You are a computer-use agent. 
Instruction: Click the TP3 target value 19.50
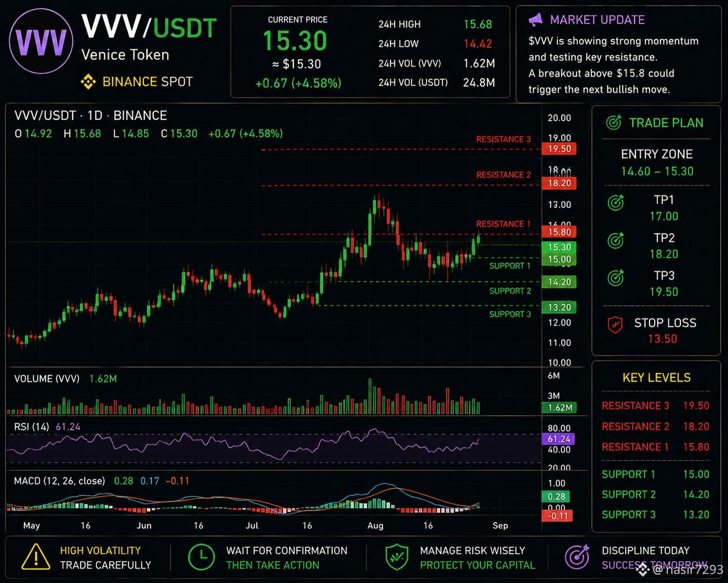point(664,292)
